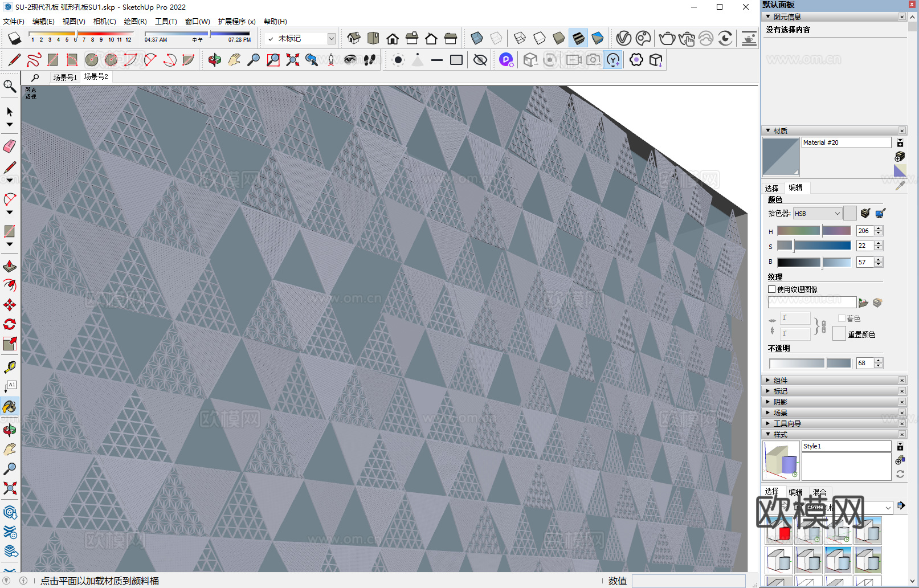
Task: Toggle X-ray face style icon
Action: [x=477, y=38]
